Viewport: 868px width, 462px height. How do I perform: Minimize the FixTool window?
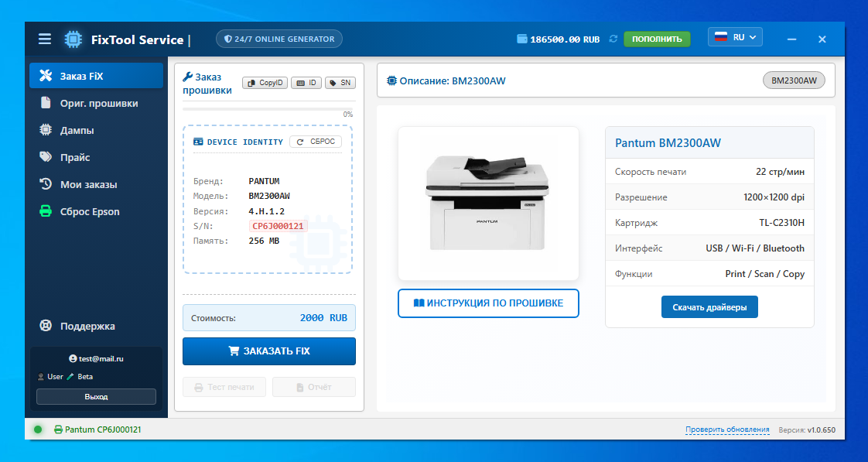click(791, 39)
